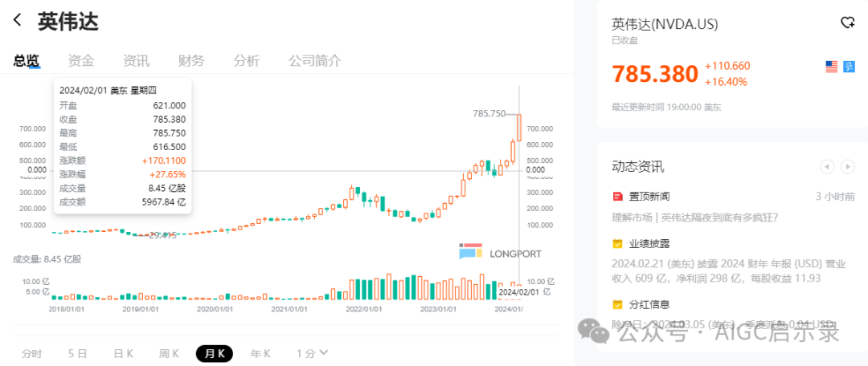Click the 业绩披露 calendar icon

coord(618,243)
